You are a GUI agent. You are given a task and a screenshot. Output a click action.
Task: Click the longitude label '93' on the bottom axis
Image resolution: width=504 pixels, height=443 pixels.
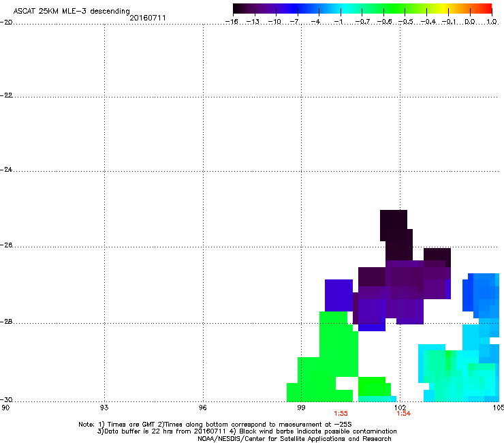(104, 408)
